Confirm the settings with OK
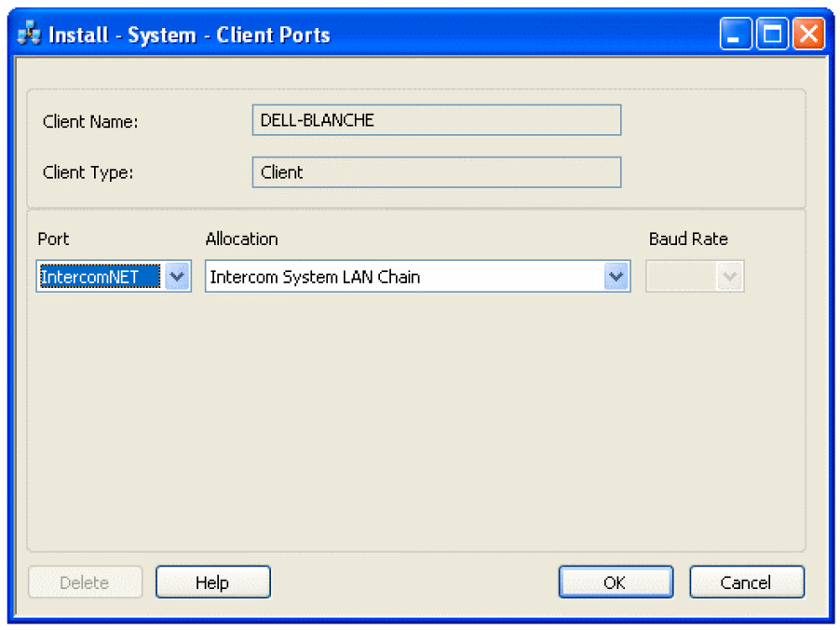 tap(615, 582)
